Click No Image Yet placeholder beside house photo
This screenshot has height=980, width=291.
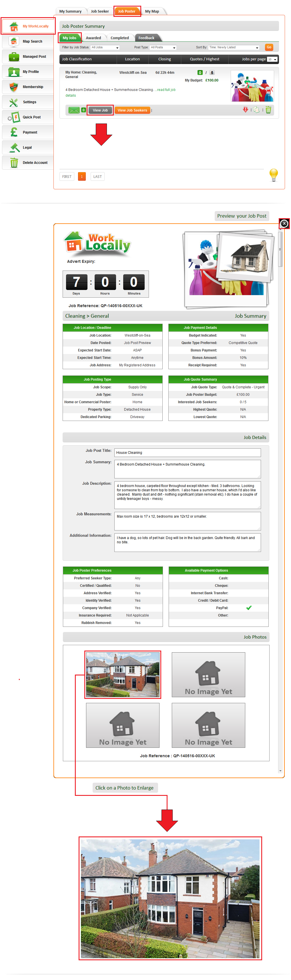coord(208,675)
